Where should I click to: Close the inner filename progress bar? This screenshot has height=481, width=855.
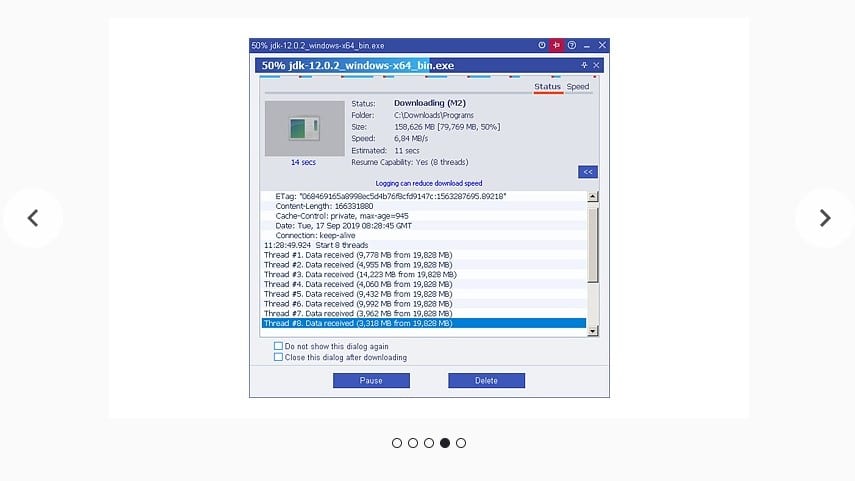[596, 65]
